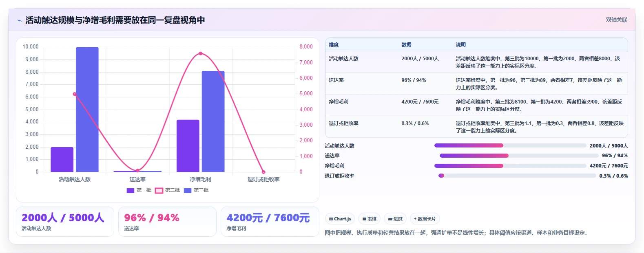
Task: Click the 退订或拒收率 table row label
Action: pos(343,123)
